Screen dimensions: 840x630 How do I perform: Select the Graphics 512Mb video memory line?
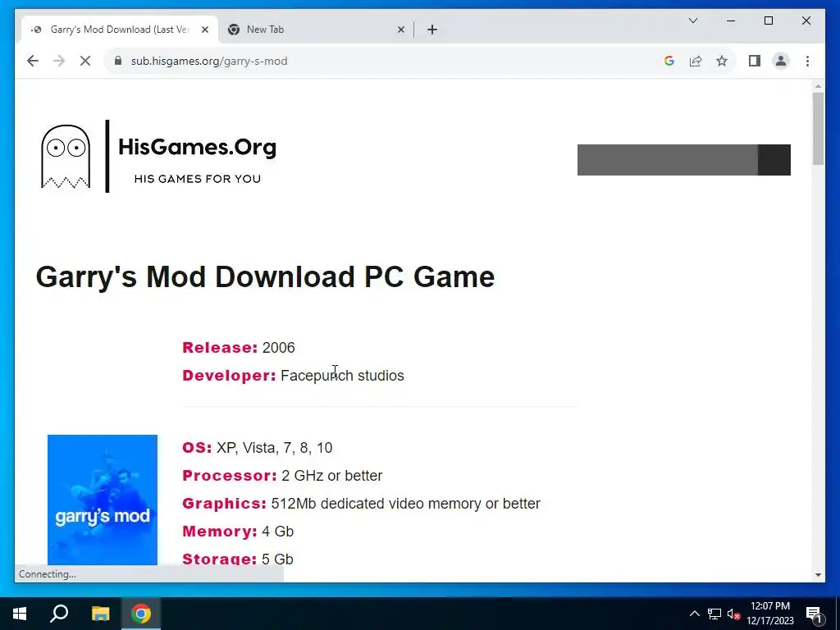click(361, 504)
